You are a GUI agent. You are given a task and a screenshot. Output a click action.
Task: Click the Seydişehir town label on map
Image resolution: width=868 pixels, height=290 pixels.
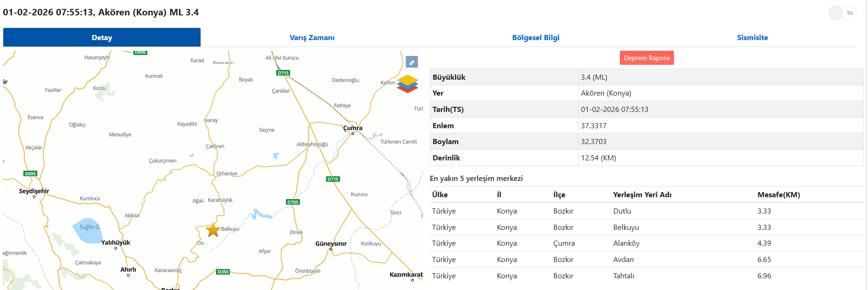(x=34, y=191)
